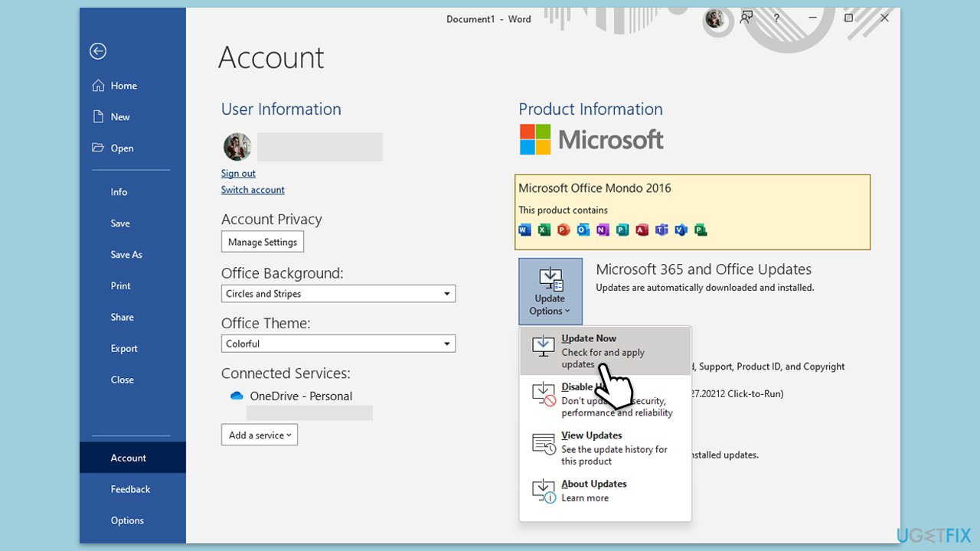The height and width of the screenshot is (551, 980).
Task: Click the Manage Settings button under Account Privacy
Action: click(x=262, y=241)
